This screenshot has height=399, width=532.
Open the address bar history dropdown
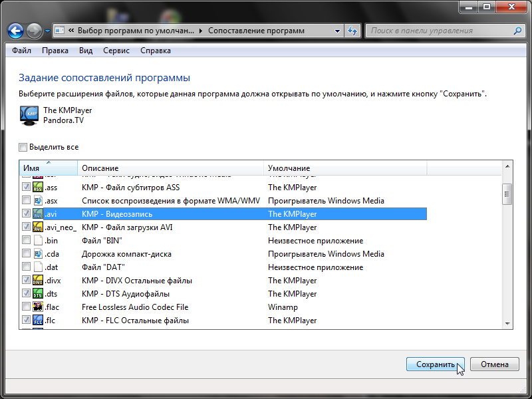click(x=337, y=31)
